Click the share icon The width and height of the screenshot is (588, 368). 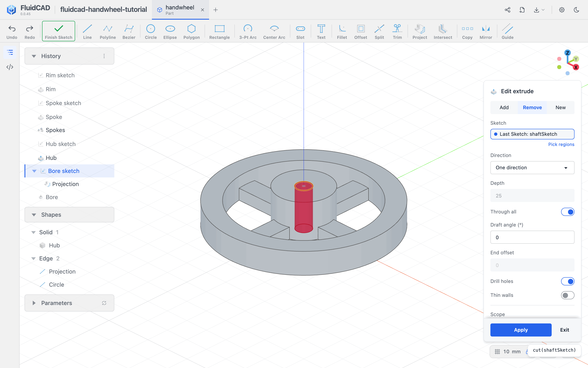pyautogui.click(x=507, y=10)
